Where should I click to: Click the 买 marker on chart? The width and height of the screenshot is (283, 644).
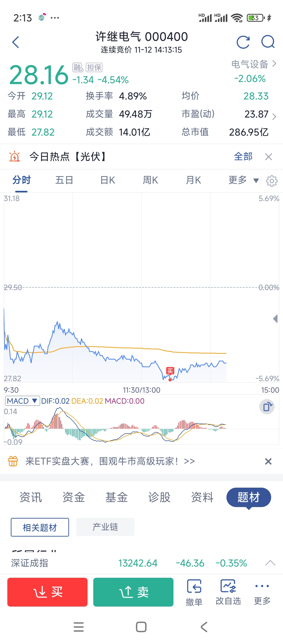click(x=170, y=371)
